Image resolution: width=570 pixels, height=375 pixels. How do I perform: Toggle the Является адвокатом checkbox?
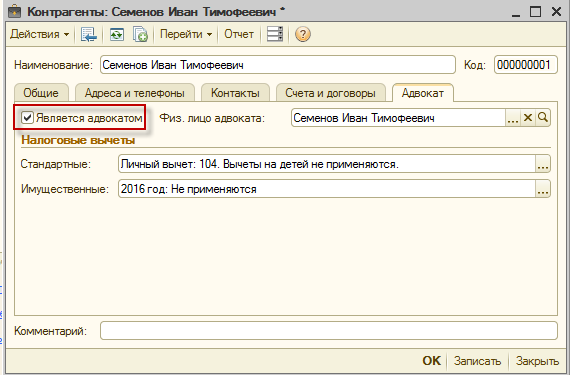[x=27, y=117]
